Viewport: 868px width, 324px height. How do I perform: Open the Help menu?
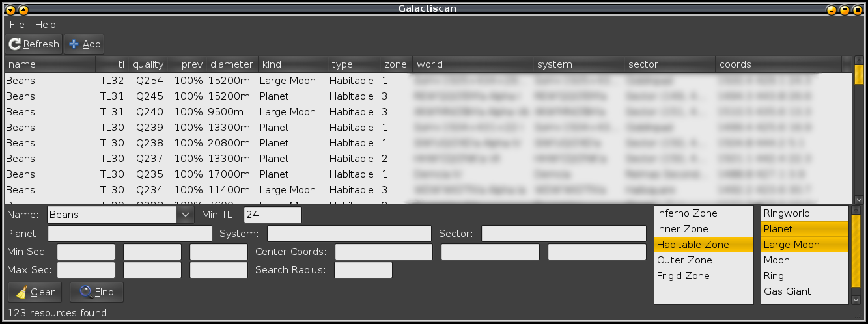pos(46,25)
